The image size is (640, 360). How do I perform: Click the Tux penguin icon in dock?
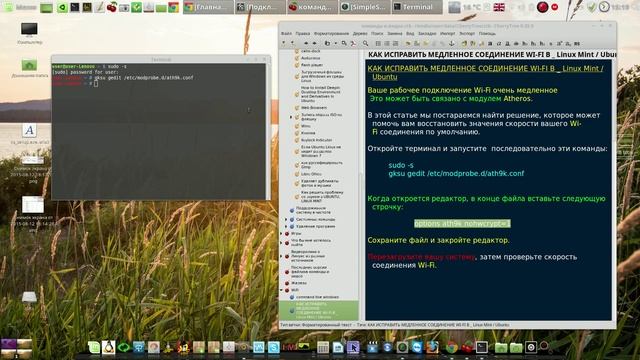(x=109, y=347)
